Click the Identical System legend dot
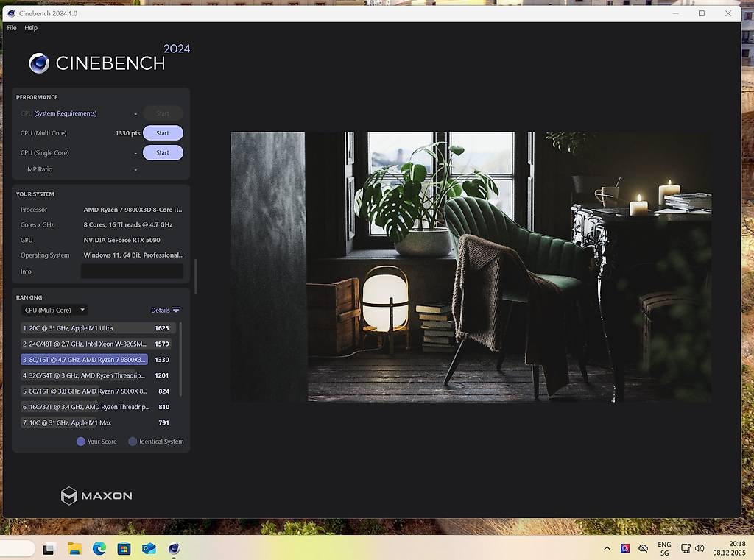The width and height of the screenshot is (754, 560). click(x=133, y=442)
